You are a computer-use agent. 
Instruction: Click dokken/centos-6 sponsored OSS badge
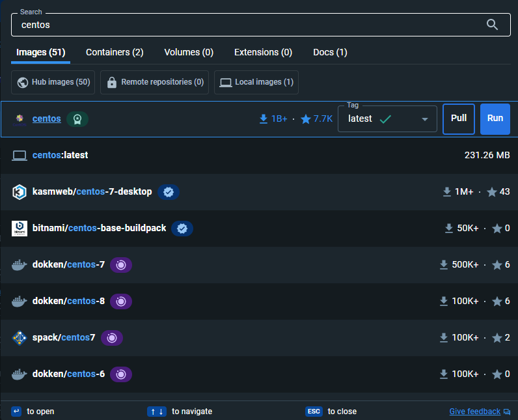click(121, 374)
